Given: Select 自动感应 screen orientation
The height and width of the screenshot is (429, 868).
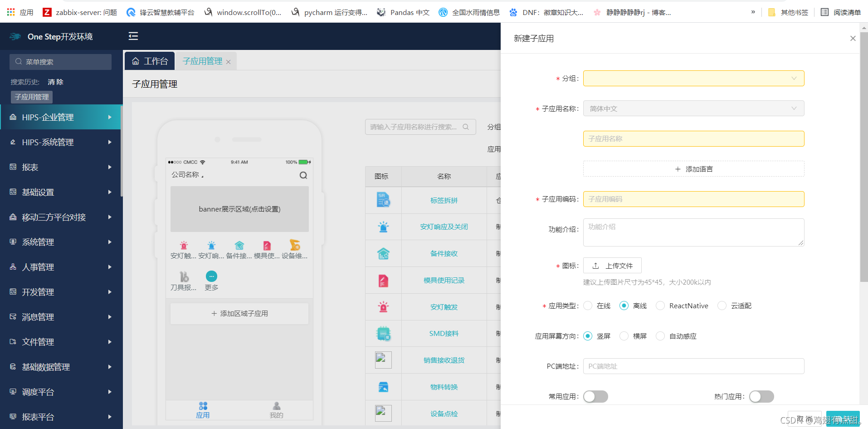Looking at the screenshot, I should tap(660, 336).
